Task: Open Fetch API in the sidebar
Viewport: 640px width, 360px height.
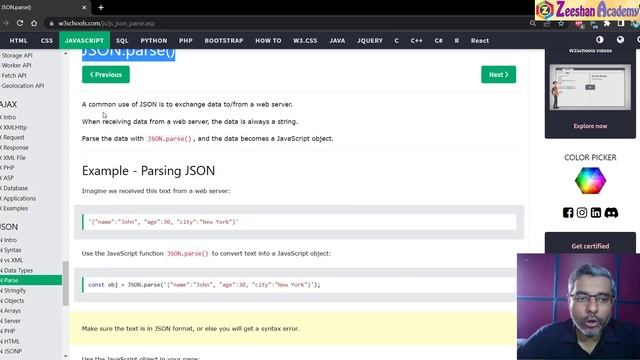Action: coord(14,76)
